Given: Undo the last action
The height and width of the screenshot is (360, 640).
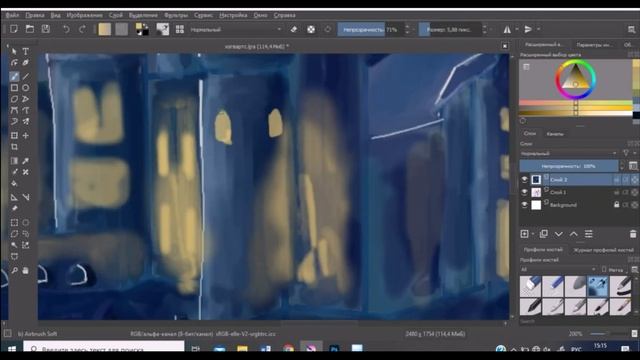Looking at the screenshot, I should [x=66, y=29].
